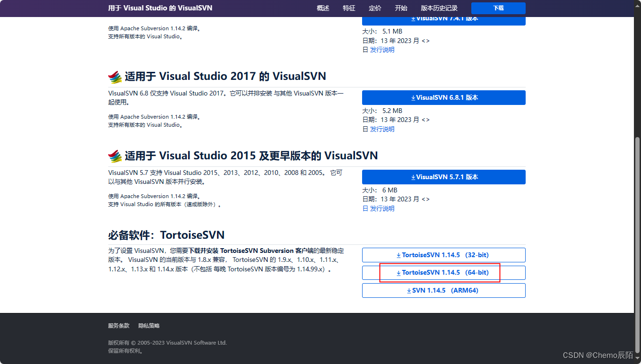Click download arrow icon on SVN ARM64 button
This screenshot has height=364, width=641.
coord(409,291)
